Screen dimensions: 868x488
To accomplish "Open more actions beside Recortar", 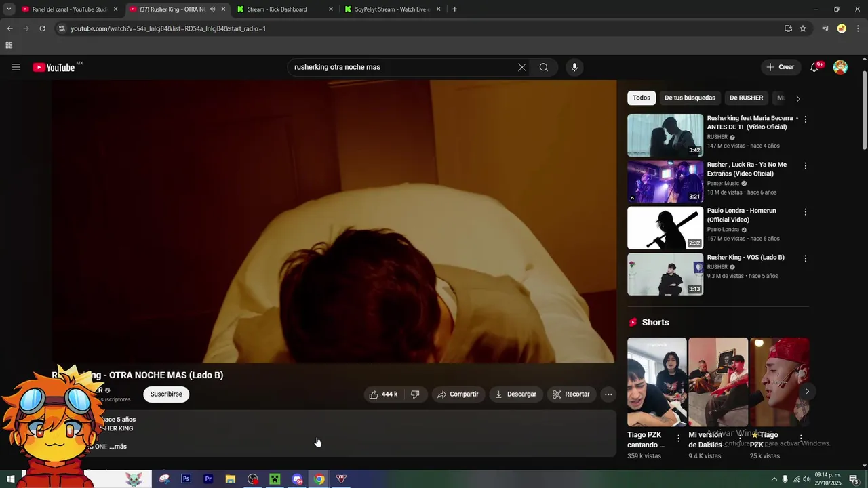I will click(608, 394).
